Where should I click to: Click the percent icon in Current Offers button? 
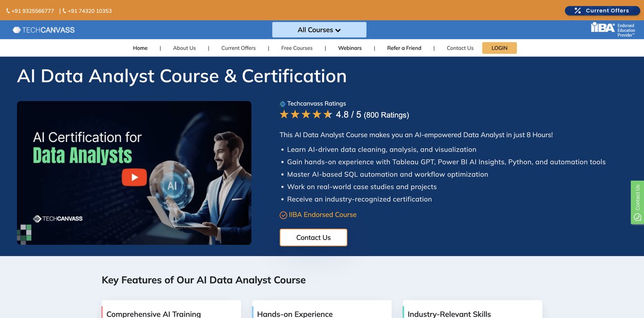click(x=578, y=11)
